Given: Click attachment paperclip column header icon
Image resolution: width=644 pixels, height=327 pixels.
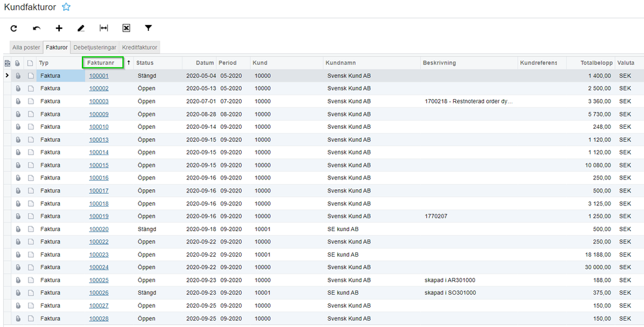Looking at the screenshot, I should tap(17, 63).
